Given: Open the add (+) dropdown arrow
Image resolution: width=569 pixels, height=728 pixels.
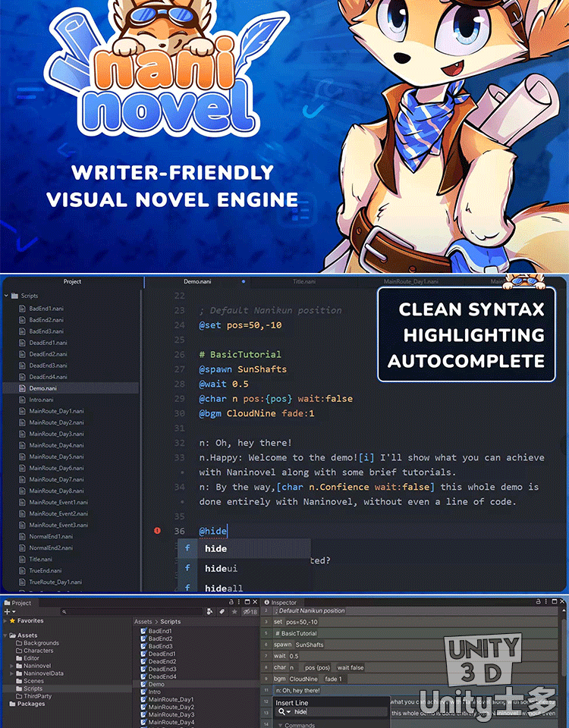Looking at the screenshot, I should point(14,612).
